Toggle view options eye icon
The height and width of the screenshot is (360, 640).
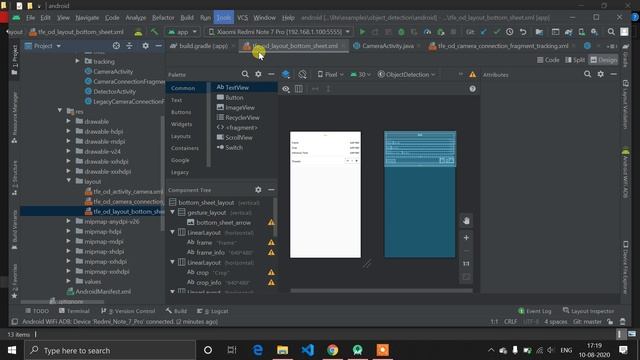coord(286,89)
